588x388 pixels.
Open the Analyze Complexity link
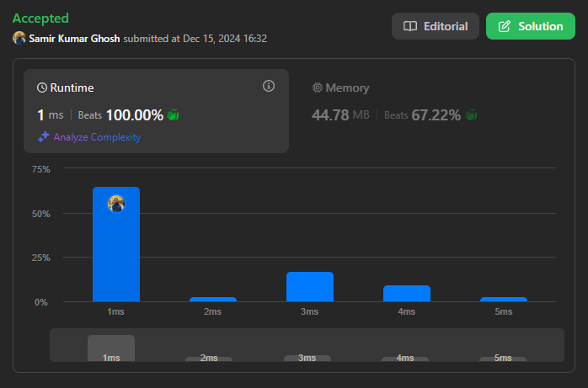click(97, 137)
